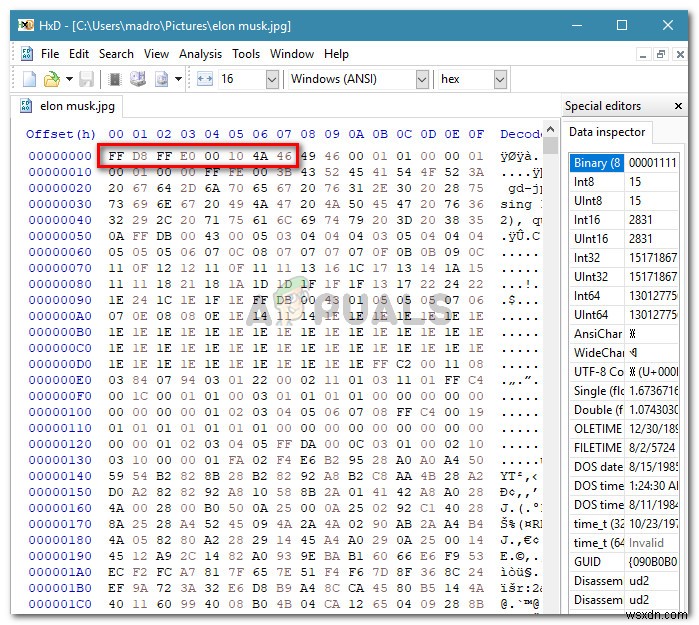
Task: Maximize the HxD window
Action: pos(622,25)
